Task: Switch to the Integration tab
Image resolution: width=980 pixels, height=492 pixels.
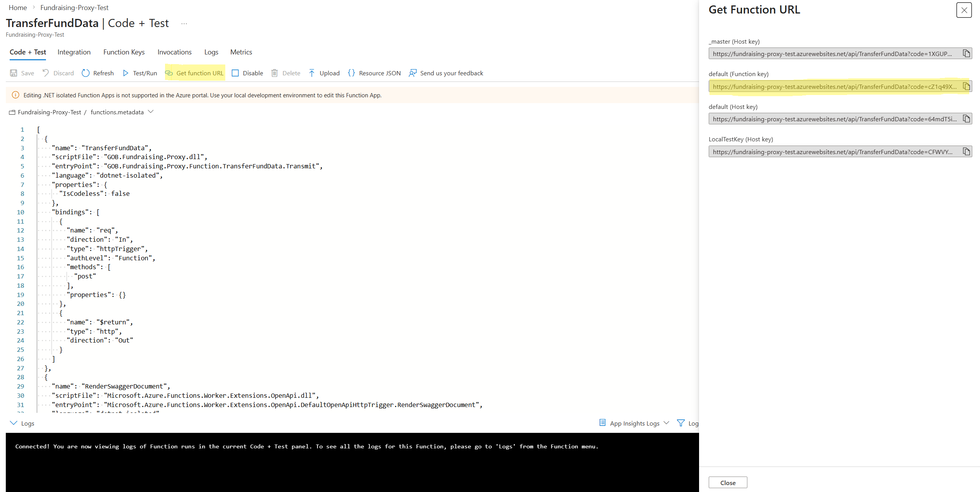Action: (74, 52)
